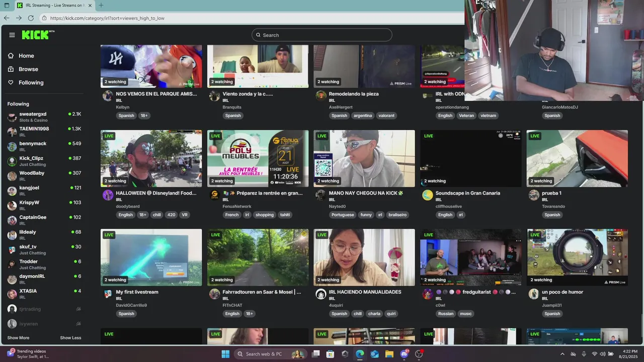Viewport: 644px width, 362px height.
Task: Click the Veteran tag under operationdanang
Action: [x=466, y=116]
